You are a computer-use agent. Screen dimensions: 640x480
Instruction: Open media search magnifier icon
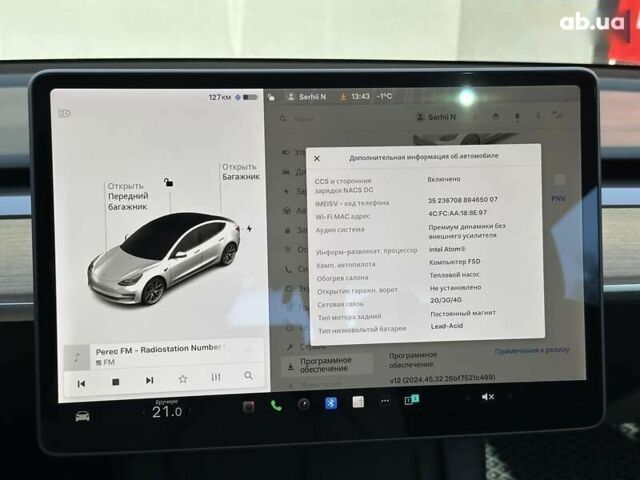pos(248,376)
